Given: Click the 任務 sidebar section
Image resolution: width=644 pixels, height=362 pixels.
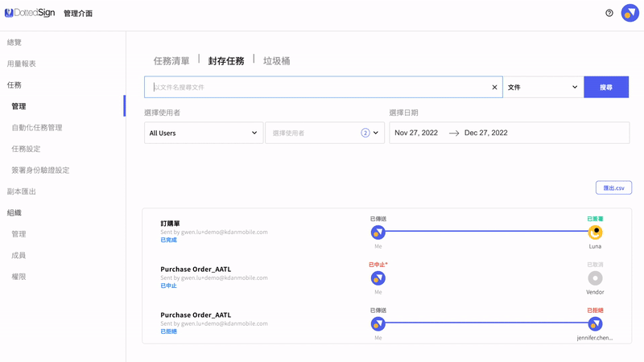Looking at the screenshot, I should (14, 85).
